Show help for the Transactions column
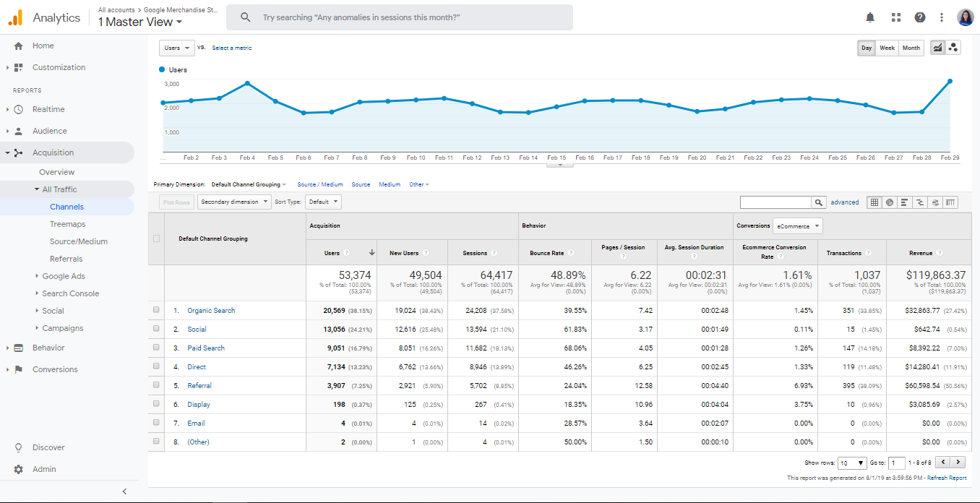 pyautogui.click(x=869, y=253)
